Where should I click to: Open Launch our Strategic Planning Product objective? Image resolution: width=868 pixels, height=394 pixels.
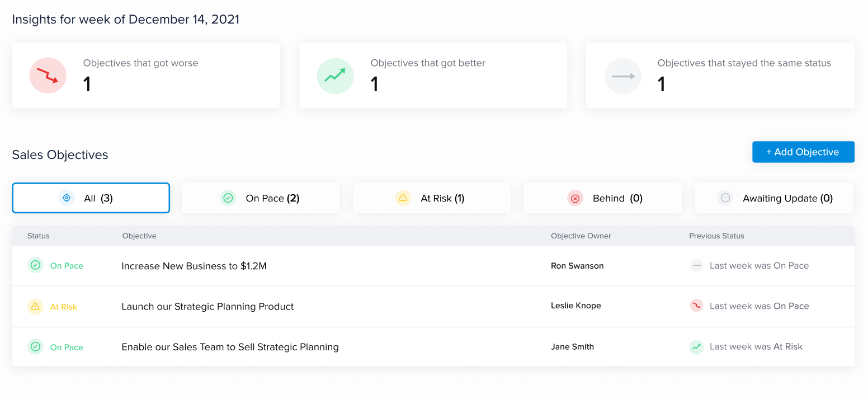(207, 307)
